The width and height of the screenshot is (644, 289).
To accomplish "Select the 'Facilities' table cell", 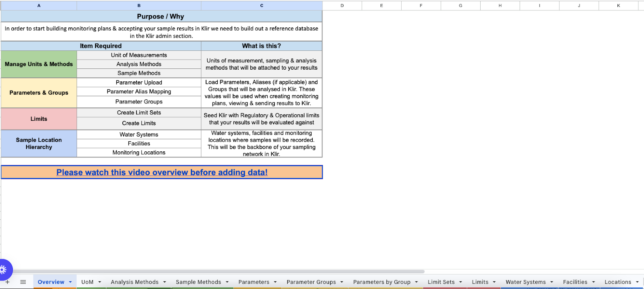I will click(x=139, y=143).
